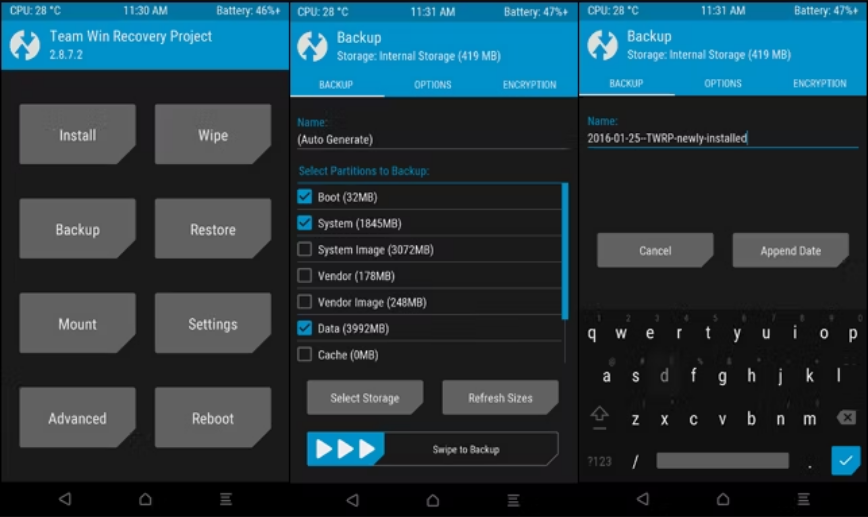
Task: Tap home navigation icon below Swipe to Backup
Action: [x=432, y=499]
